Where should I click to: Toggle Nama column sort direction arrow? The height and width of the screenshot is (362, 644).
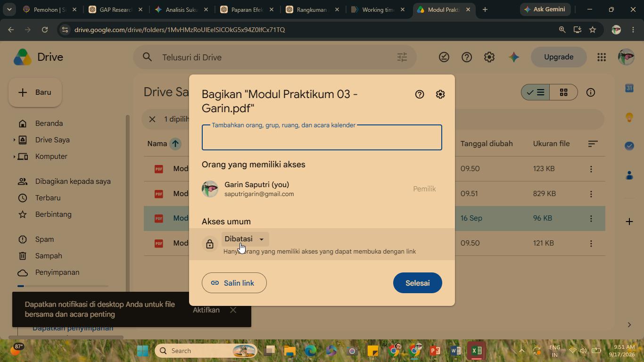[175, 144]
